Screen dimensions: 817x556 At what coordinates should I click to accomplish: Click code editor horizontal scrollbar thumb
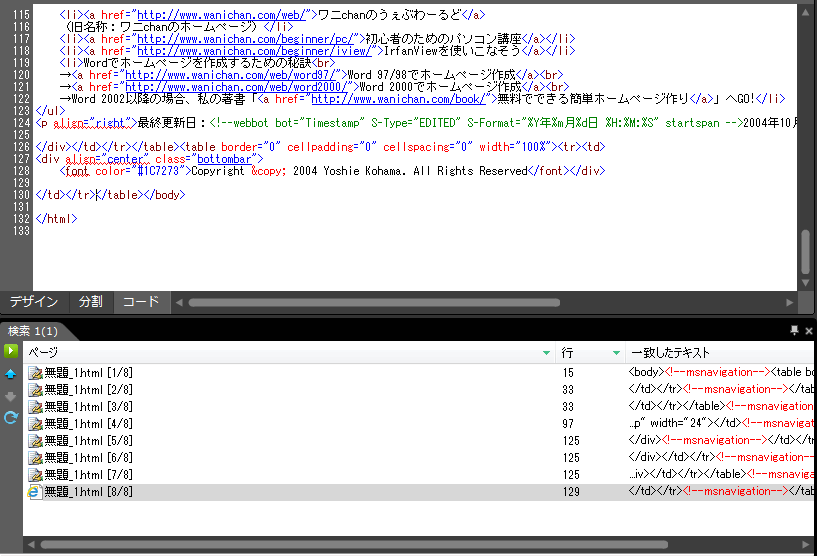(x=374, y=303)
